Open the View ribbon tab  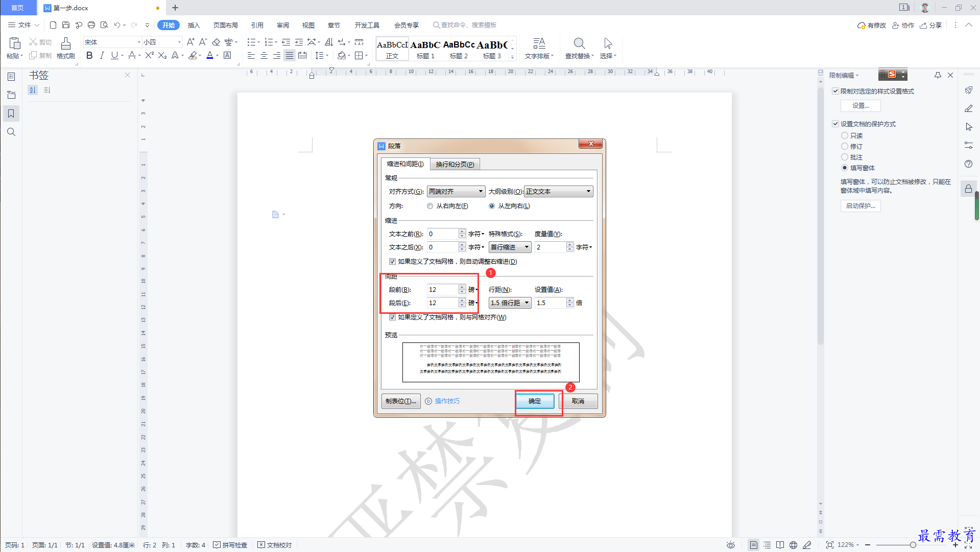(308, 25)
